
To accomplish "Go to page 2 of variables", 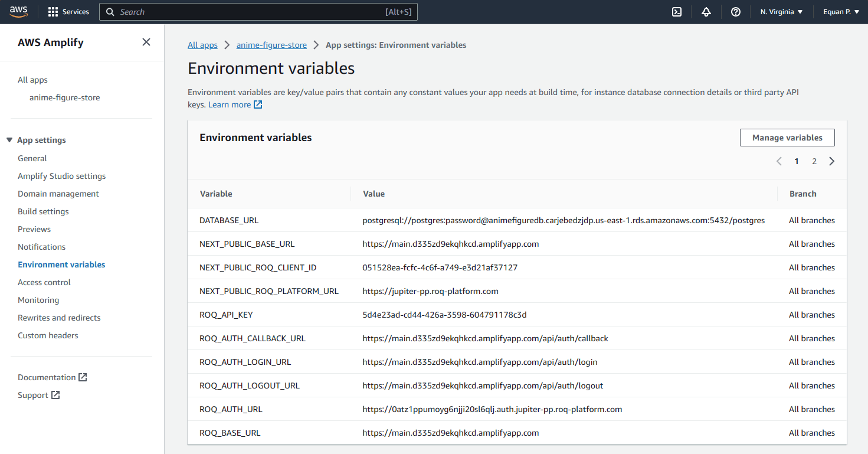I will coord(814,161).
